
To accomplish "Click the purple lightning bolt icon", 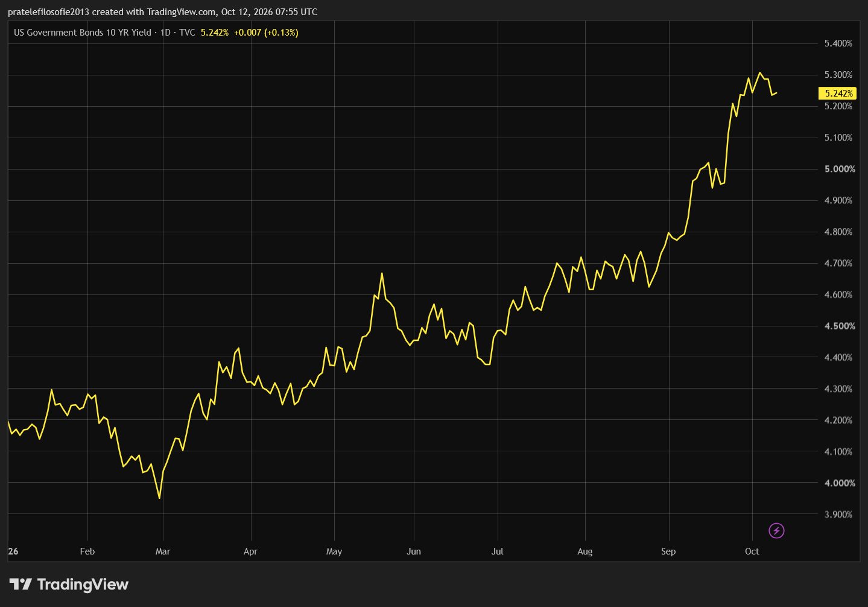I will click(776, 530).
